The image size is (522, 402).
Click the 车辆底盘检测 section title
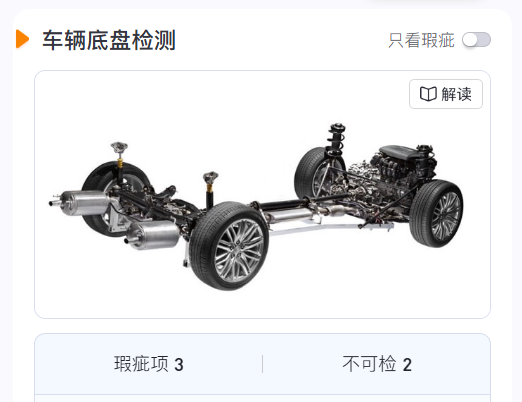pos(109,40)
